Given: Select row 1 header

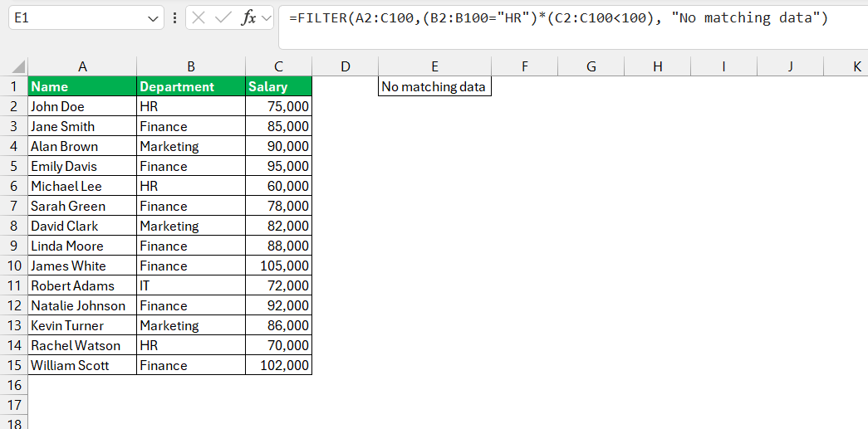Looking at the screenshot, I should (14, 87).
